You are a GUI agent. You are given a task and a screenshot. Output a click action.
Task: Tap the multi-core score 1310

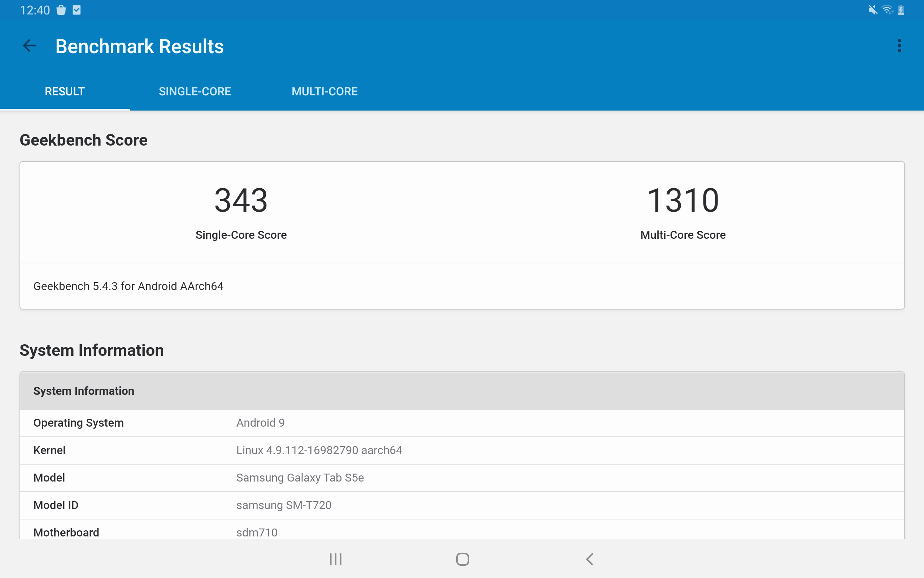(683, 200)
